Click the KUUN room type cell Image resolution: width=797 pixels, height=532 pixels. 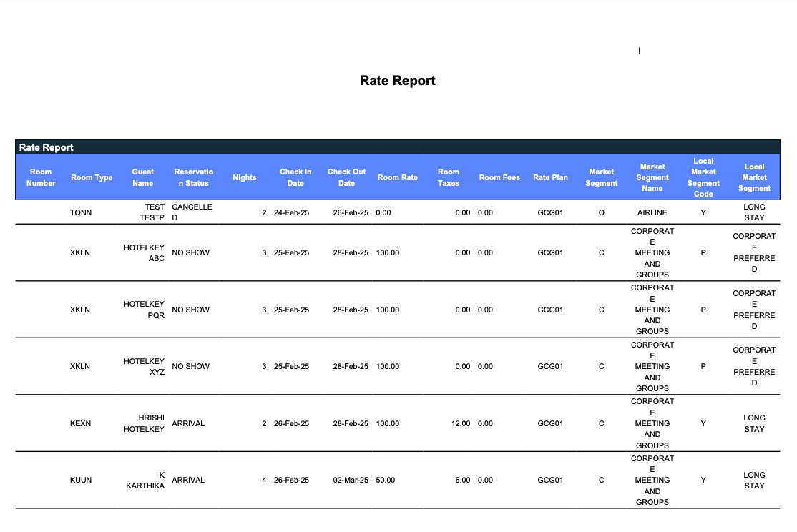pos(81,481)
